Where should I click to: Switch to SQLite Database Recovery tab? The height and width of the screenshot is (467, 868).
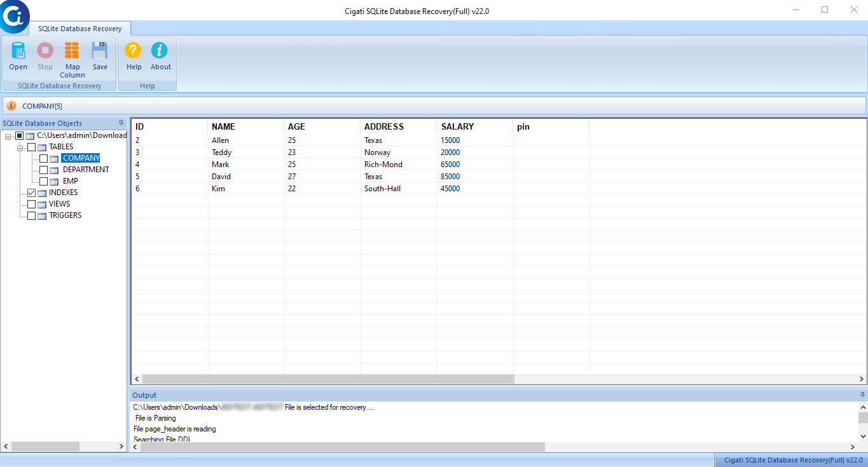click(x=79, y=29)
